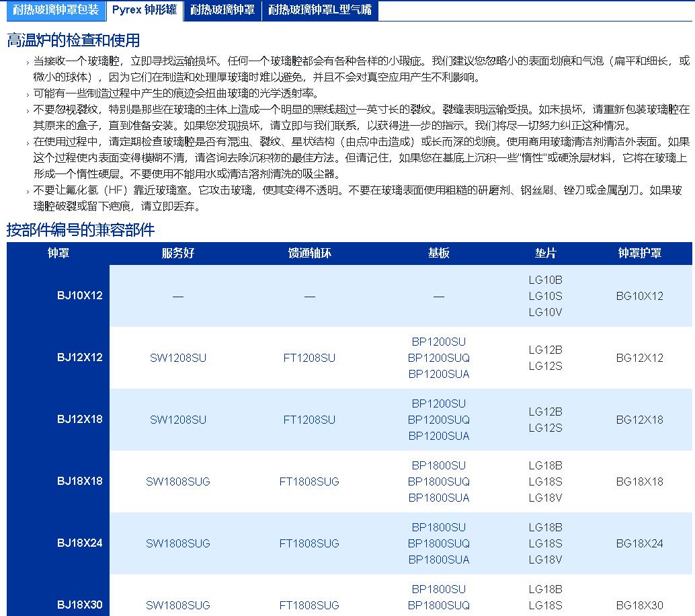Follow BP1200SUQ link in BJ12X18 row
Image resolution: width=695 pixels, height=616 pixels.
click(x=439, y=420)
